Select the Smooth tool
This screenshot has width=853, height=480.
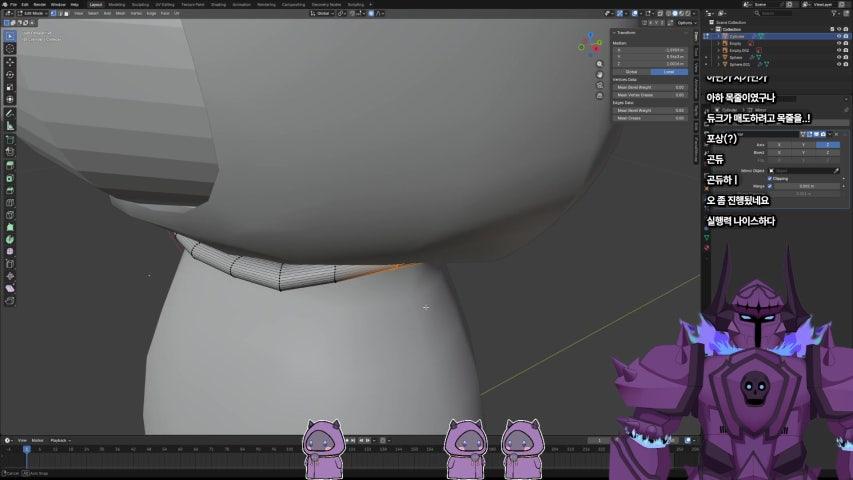tap(10, 251)
